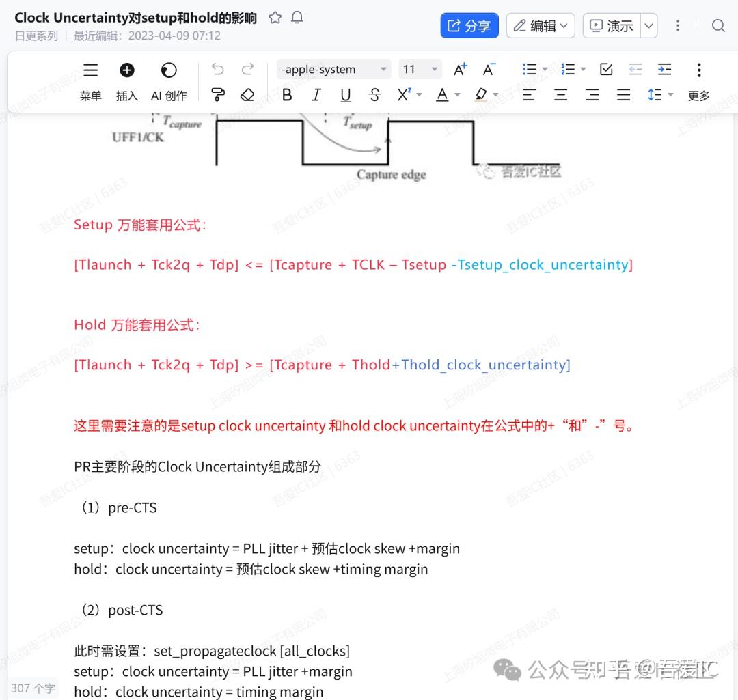Toggle italic text style
This screenshot has width=738, height=700.
pyautogui.click(x=316, y=95)
